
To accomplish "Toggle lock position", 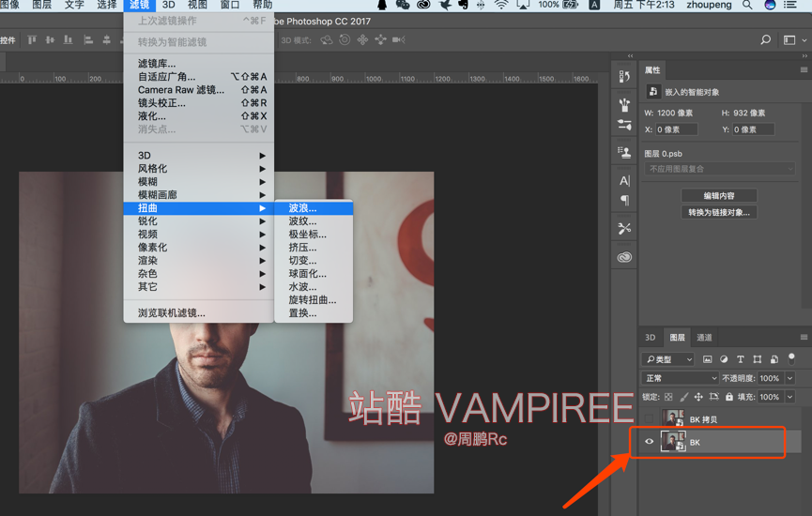I will (x=698, y=397).
